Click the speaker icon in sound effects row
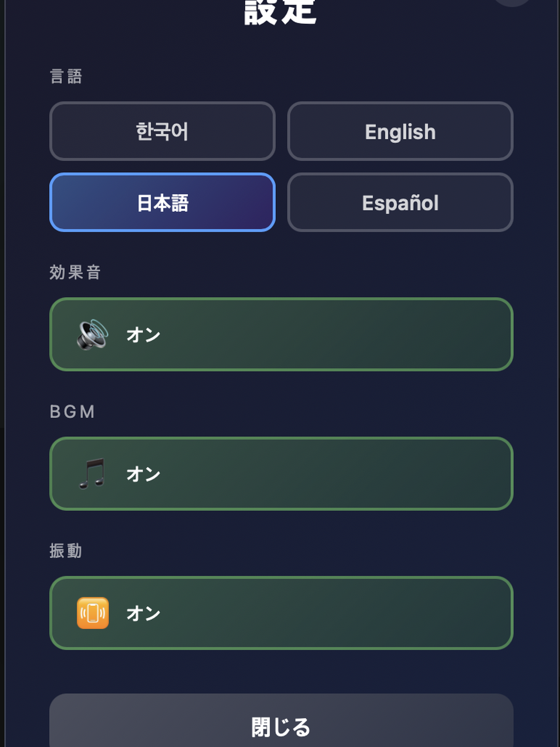This screenshot has height=747, width=560. (92, 334)
